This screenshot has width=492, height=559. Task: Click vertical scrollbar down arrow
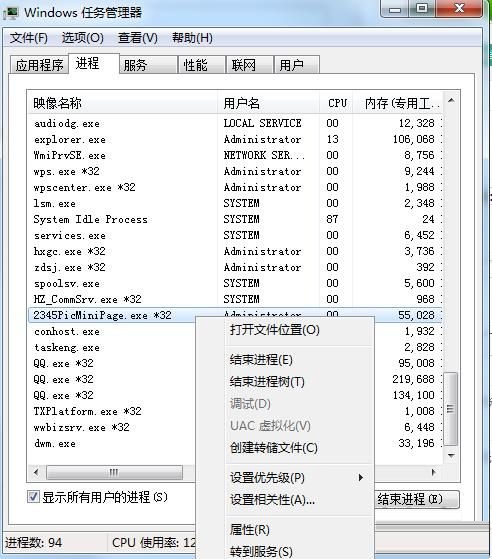tap(451, 455)
